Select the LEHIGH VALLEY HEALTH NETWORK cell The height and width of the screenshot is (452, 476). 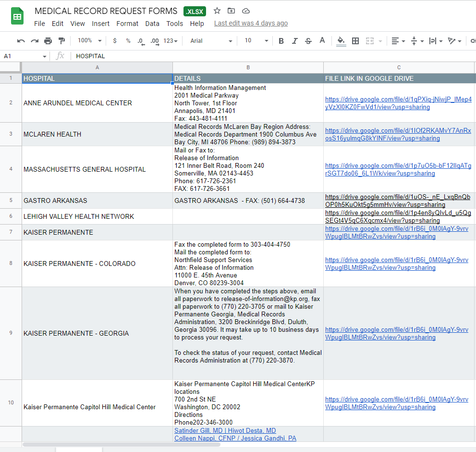pyautogui.click(x=97, y=216)
